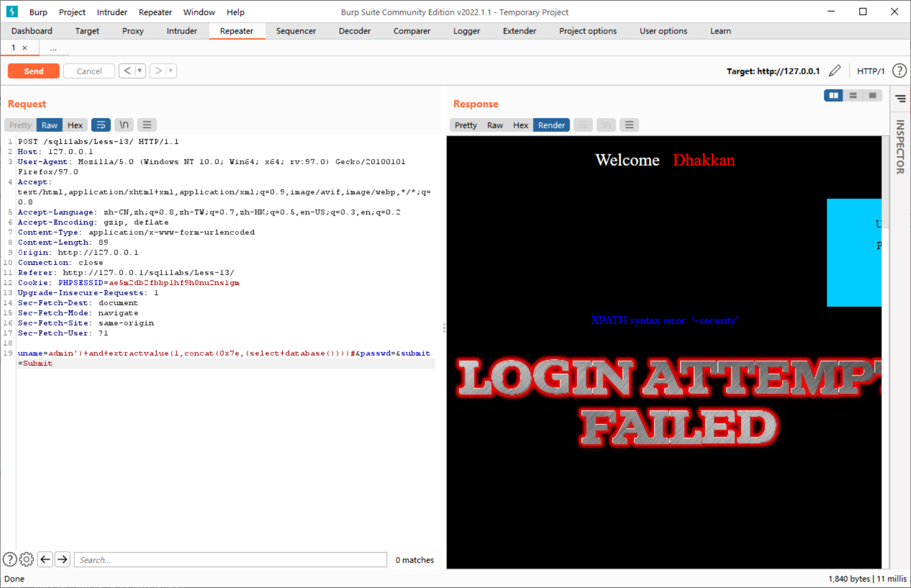Click the search help question icon
911x588 pixels.
click(10, 559)
